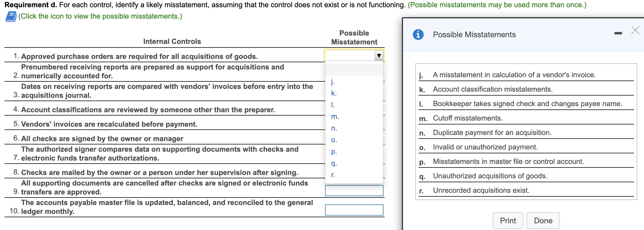Viewport: 644px width, 230px height.
Task: Minimize the Possible Misstatements panel
Action: point(618,33)
